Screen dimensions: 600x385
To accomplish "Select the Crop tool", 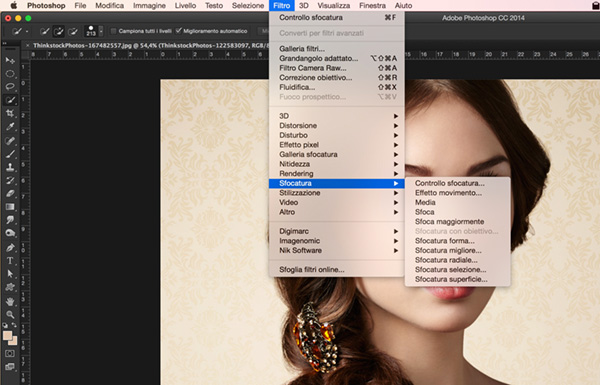I will point(10,113).
